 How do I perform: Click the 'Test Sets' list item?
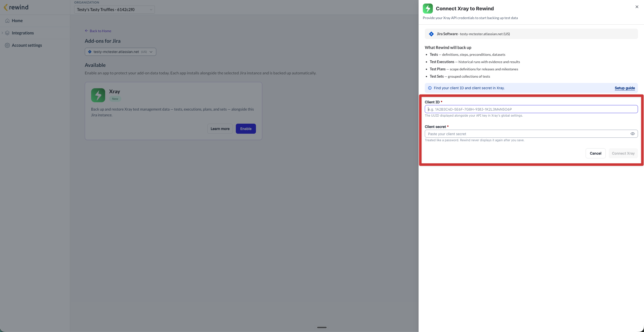460,76
